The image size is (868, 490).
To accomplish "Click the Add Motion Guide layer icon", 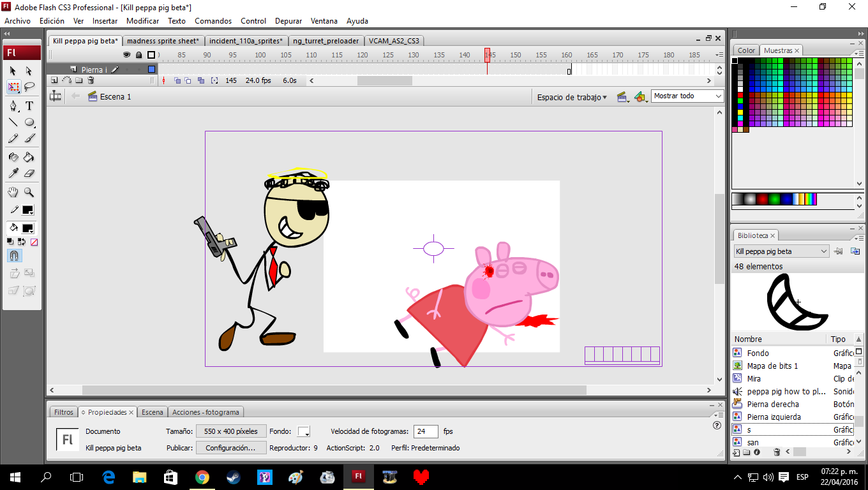I will [66, 80].
